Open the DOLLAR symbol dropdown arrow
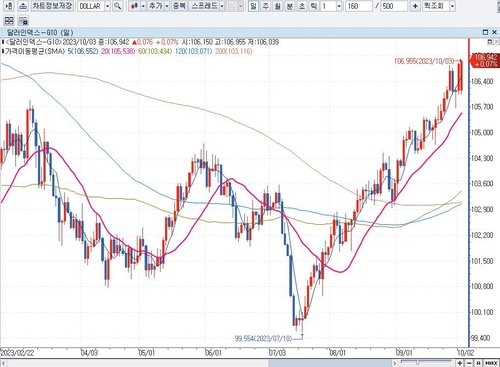This screenshot has height=367, width=500. click(x=107, y=6)
